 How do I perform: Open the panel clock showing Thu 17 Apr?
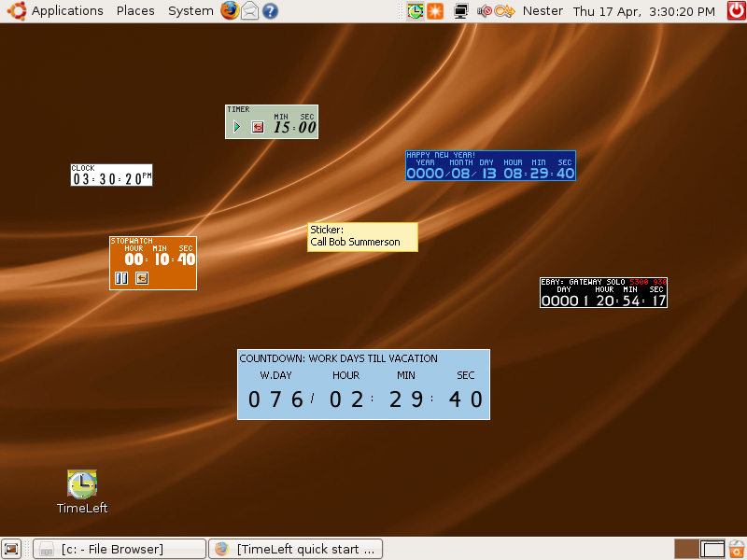[643, 11]
